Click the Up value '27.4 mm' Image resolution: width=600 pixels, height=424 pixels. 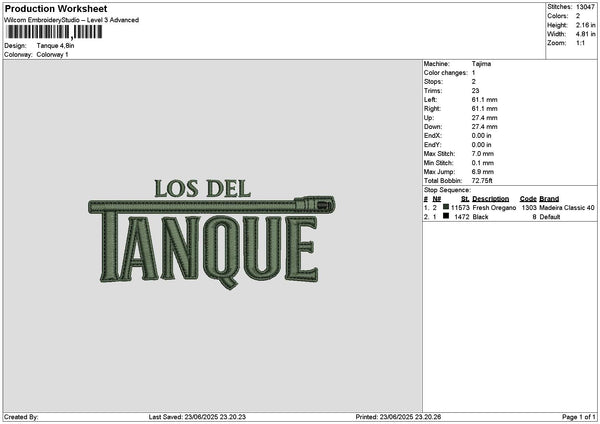click(485, 118)
